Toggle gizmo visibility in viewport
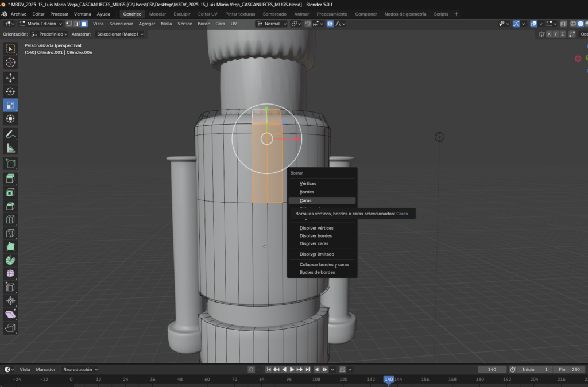 (x=517, y=24)
